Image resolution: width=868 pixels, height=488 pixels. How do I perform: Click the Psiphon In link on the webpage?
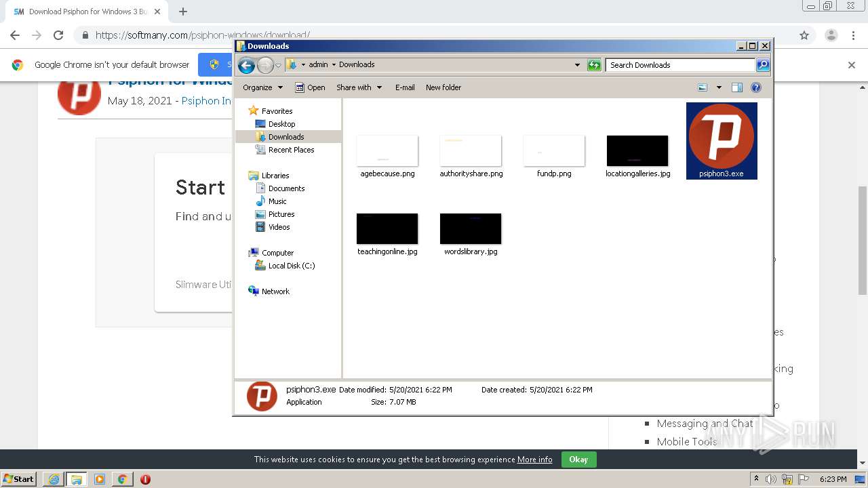coord(206,100)
